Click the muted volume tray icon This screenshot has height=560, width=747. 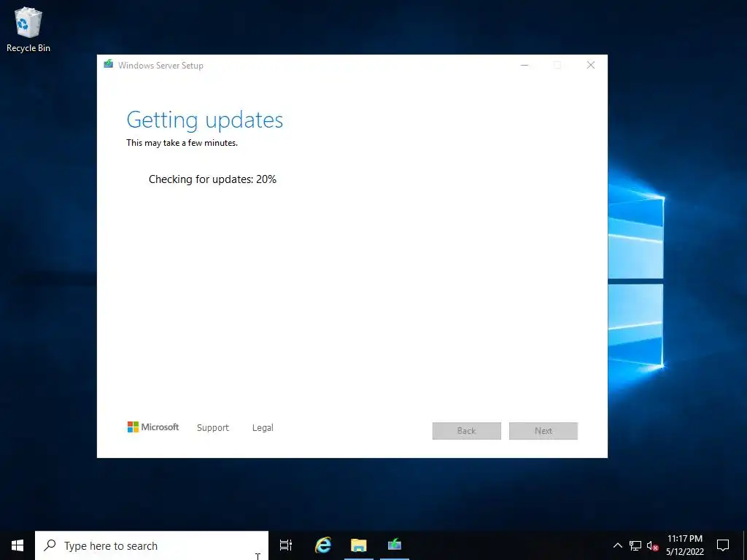click(x=653, y=545)
